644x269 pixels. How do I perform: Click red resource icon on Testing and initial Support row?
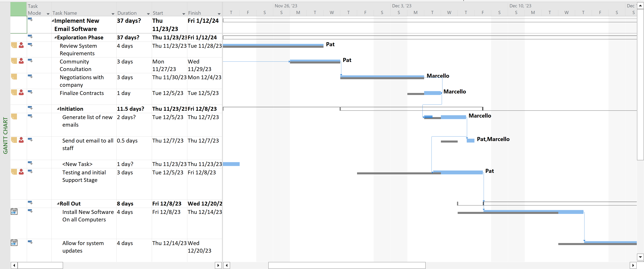pos(21,172)
